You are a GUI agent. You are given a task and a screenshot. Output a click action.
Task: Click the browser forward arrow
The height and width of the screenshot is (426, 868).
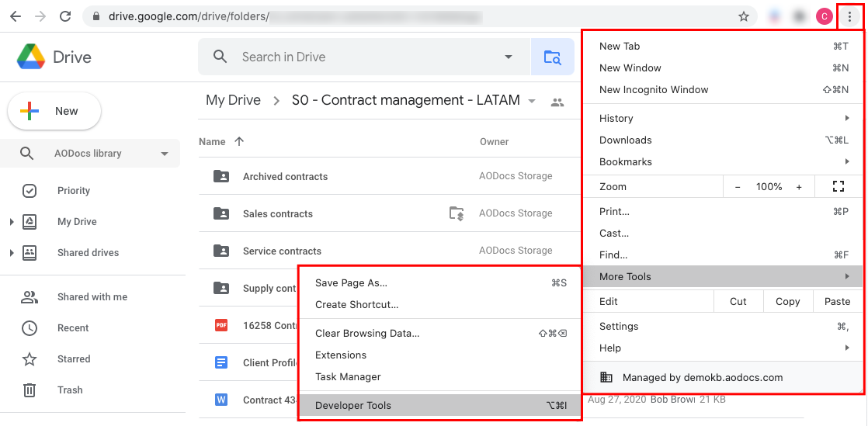(x=40, y=16)
